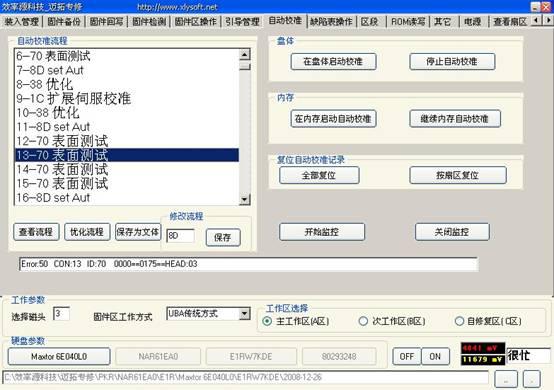Select list row 6–70 表面测试

(127, 56)
